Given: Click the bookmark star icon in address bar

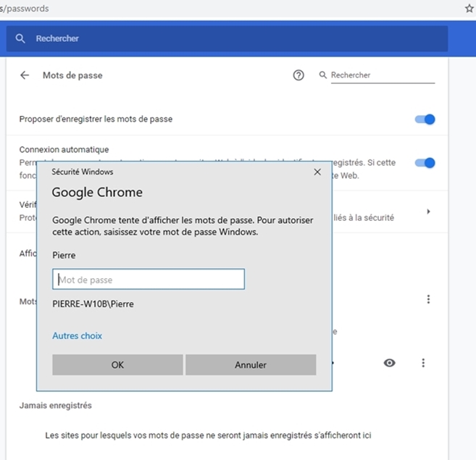Looking at the screenshot, I should click(x=469, y=9).
